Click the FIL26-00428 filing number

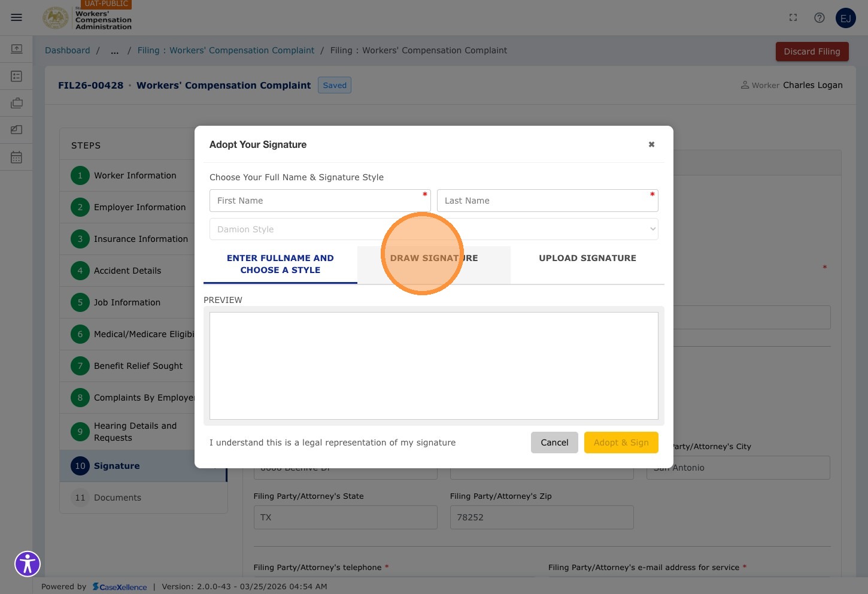click(x=90, y=85)
